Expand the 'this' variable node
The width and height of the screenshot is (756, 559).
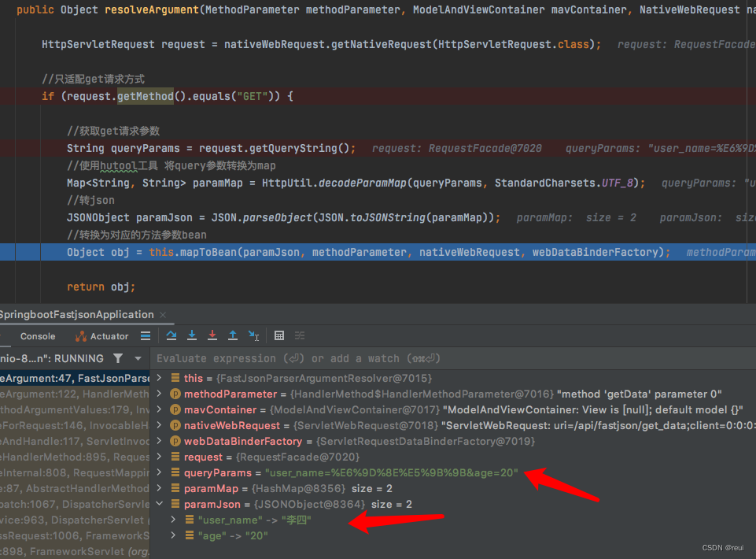[x=160, y=378]
